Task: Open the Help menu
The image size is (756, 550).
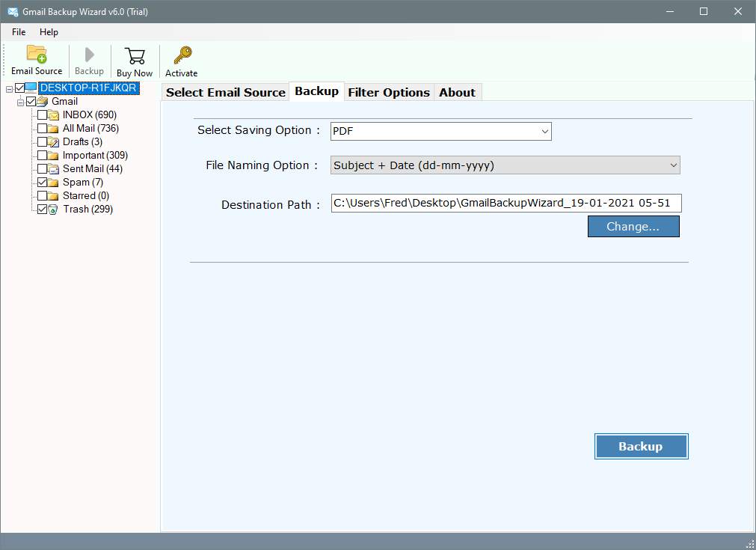Action: pyautogui.click(x=49, y=32)
